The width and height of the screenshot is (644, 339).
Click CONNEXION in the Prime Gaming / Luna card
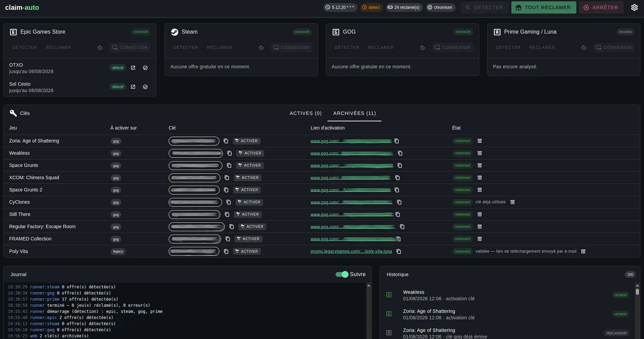coord(613,47)
